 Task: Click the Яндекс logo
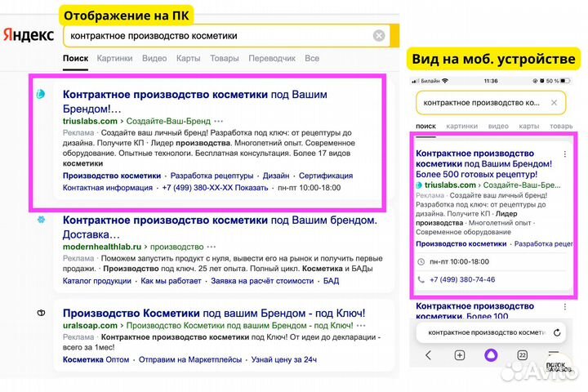point(29,35)
